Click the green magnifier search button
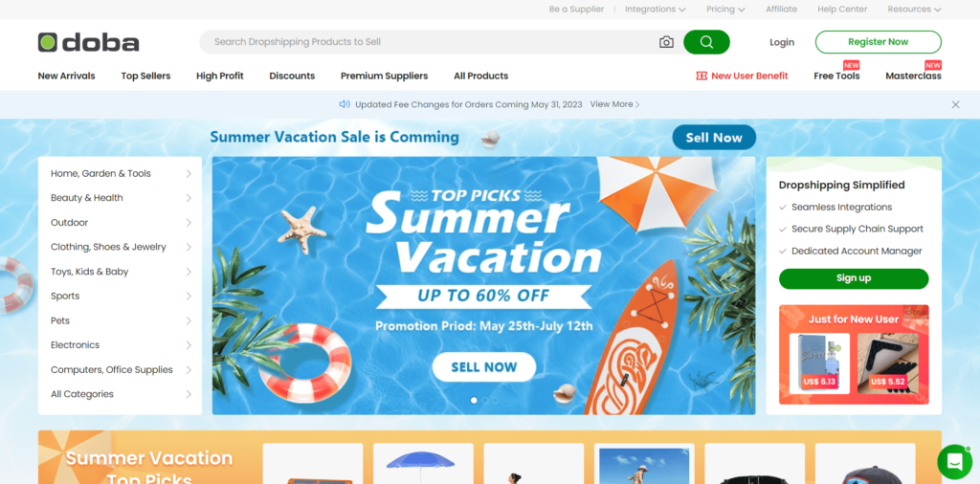980x484 pixels. (x=706, y=42)
